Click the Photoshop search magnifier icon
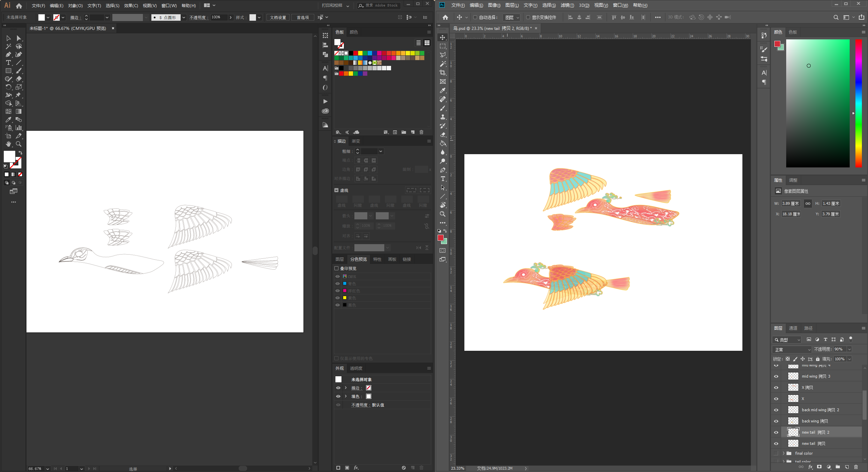The image size is (868, 472). (x=836, y=17)
